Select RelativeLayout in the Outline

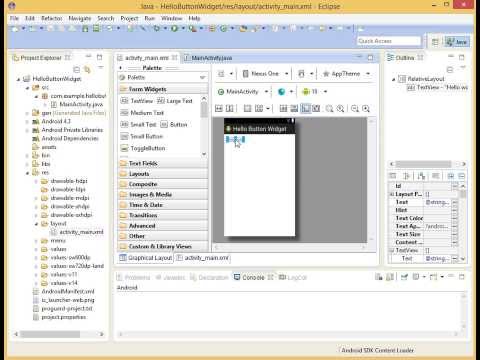point(422,79)
